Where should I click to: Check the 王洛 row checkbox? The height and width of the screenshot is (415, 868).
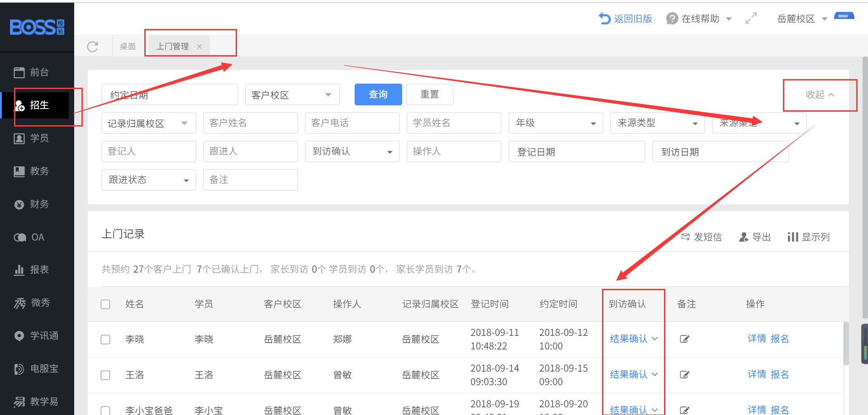tap(105, 375)
